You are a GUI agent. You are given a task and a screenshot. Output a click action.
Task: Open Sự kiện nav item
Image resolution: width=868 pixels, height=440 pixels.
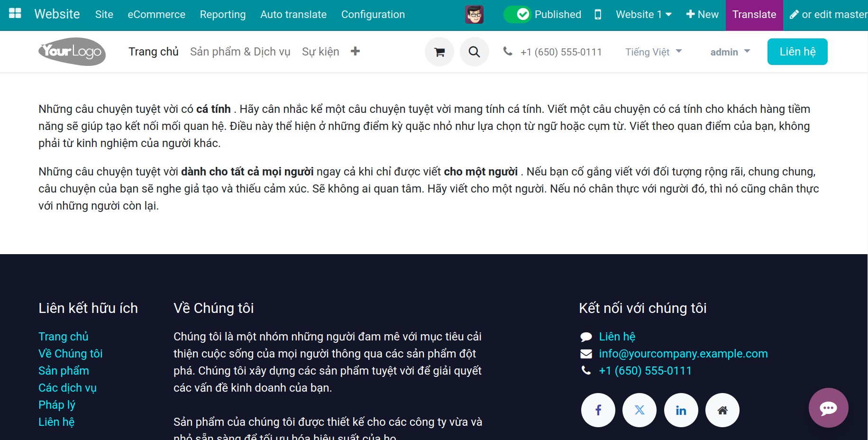point(320,51)
